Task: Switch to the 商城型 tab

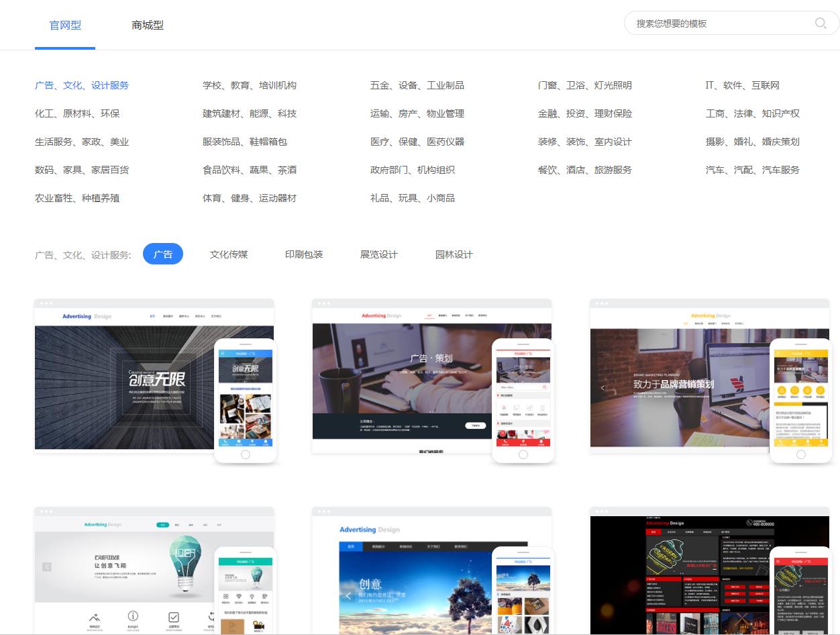Action: (x=148, y=26)
